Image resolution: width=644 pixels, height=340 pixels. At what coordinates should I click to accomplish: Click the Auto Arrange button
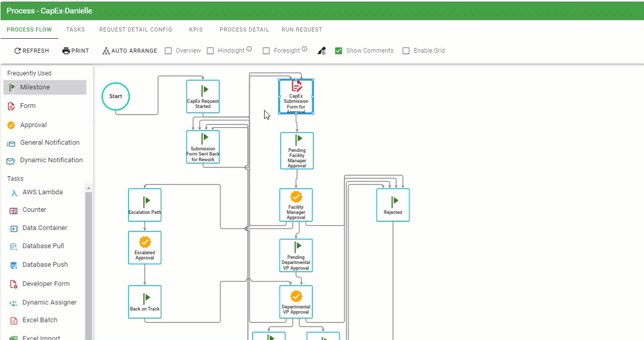click(130, 51)
